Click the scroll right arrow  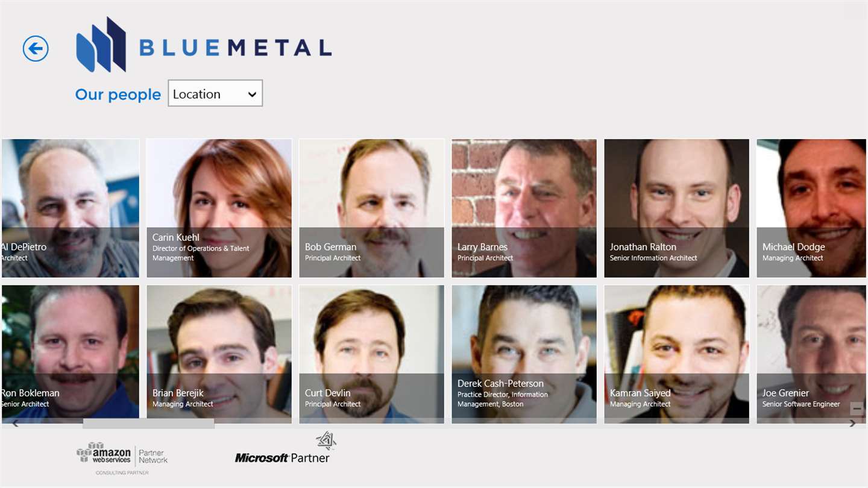pyautogui.click(x=852, y=424)
